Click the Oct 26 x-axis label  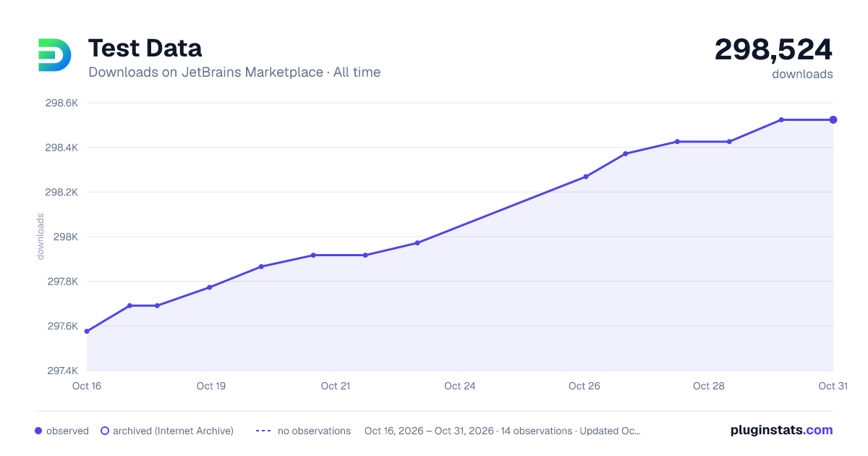point(584,386)
